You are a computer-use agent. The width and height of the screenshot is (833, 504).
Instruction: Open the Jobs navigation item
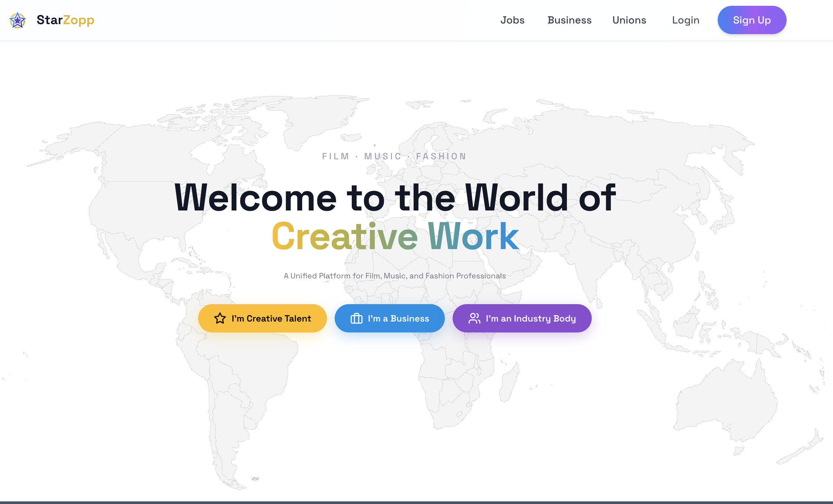click(512, 20)
